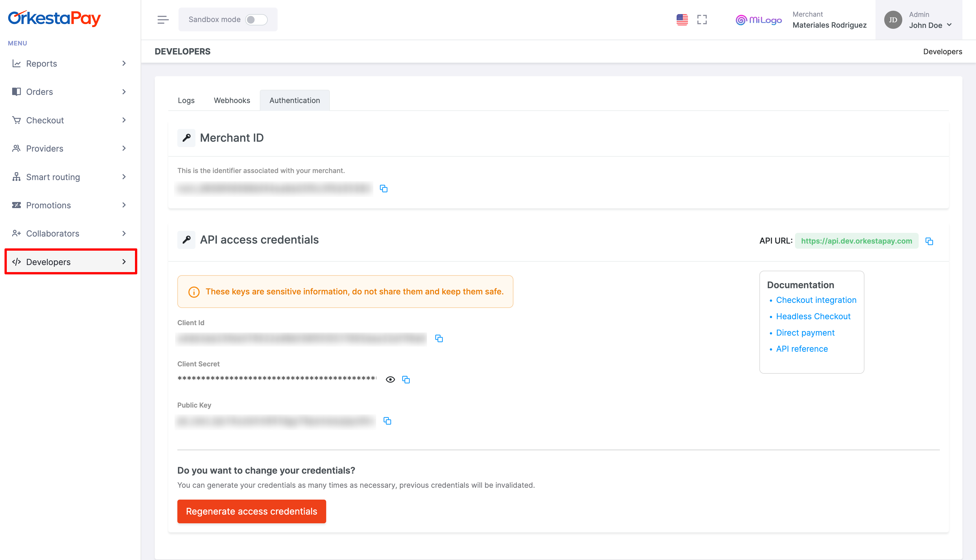Expand the Promotions menu chevron
The image size is (976, 560).
[x=124, y=205]
